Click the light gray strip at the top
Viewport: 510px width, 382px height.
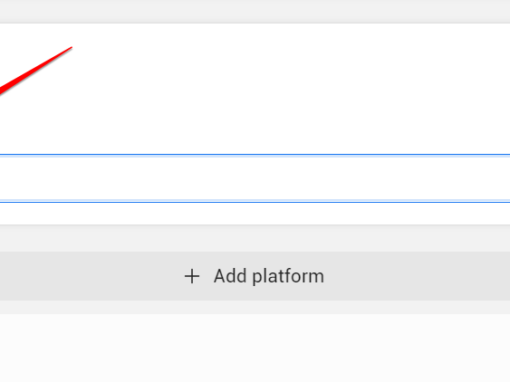pos(255,11)
